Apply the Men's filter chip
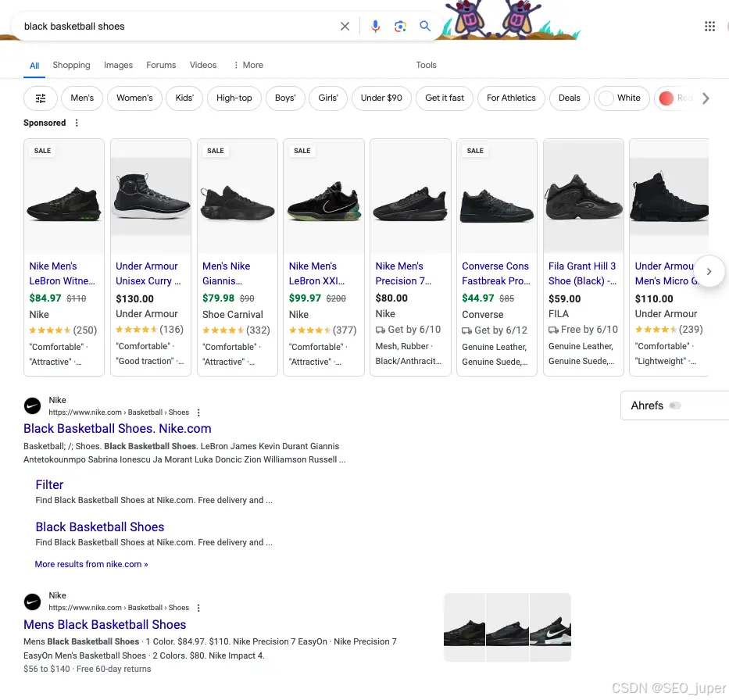 tap(82, 98)
